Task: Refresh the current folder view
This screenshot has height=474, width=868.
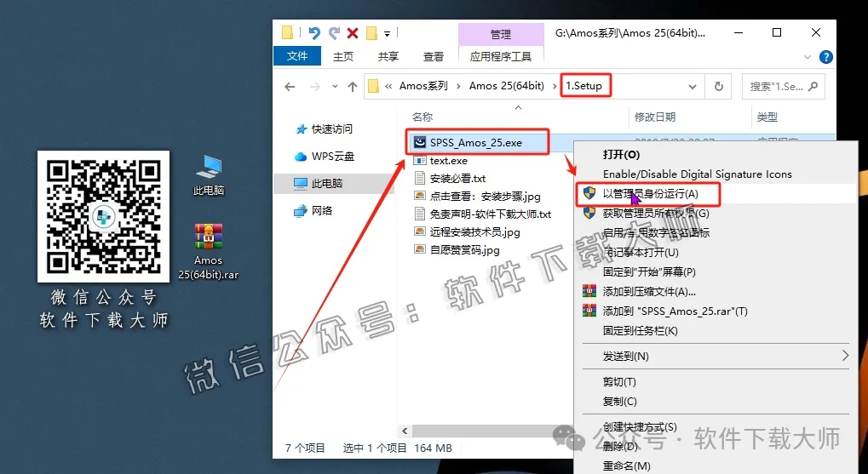Action: pyautogui.click(x=719, y=86)
